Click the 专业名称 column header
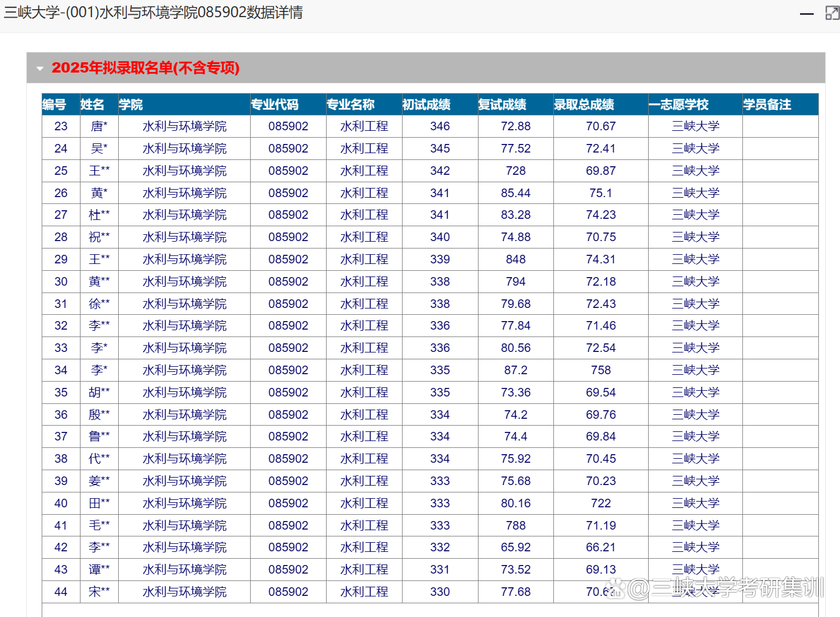This screenshot has width=840, height=617. click(x=352, y=104)
